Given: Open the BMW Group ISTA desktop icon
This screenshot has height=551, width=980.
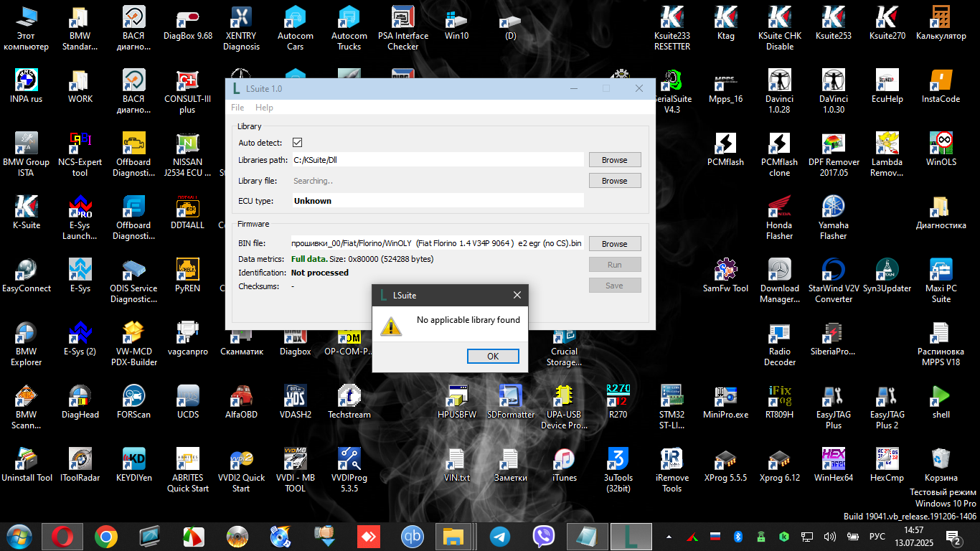Looking at the screenshot, I should point(27,155).
